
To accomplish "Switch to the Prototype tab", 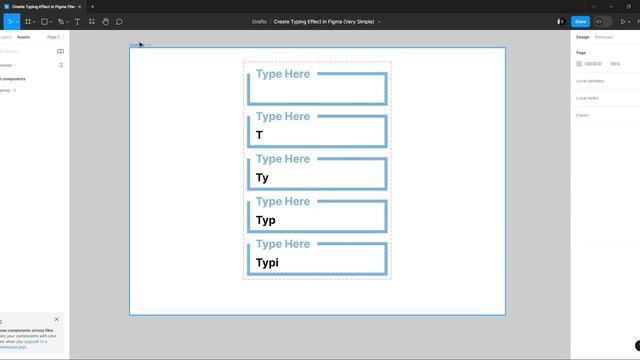I will point(604,37).
